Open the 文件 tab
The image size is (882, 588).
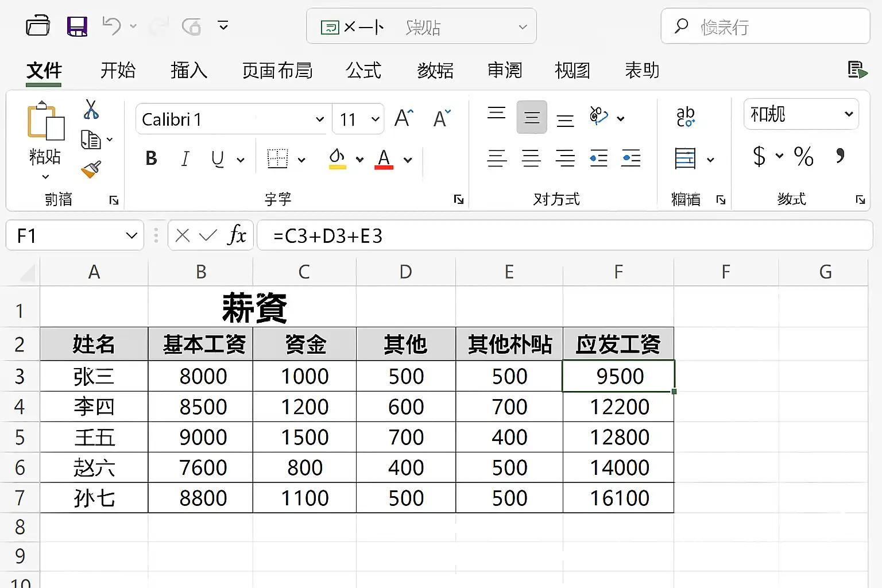(x=44, y=71)
